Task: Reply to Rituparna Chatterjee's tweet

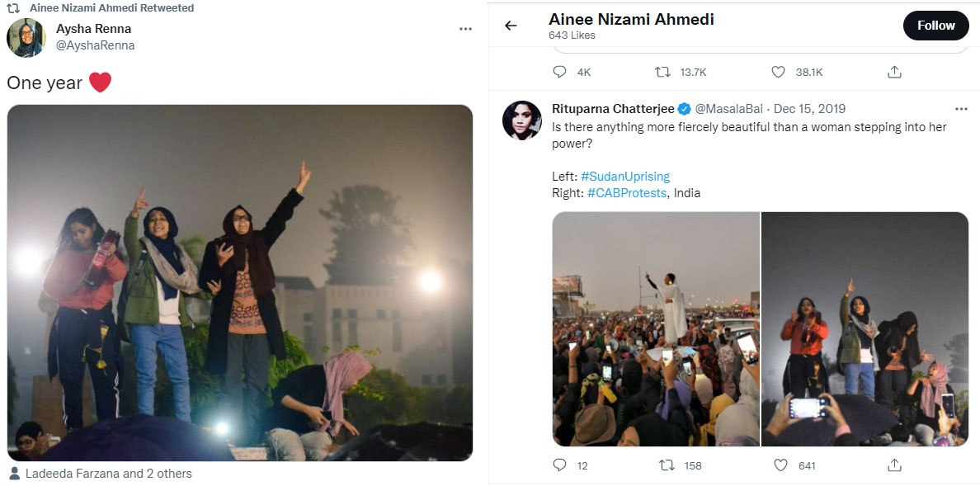Action: [560, 465]
